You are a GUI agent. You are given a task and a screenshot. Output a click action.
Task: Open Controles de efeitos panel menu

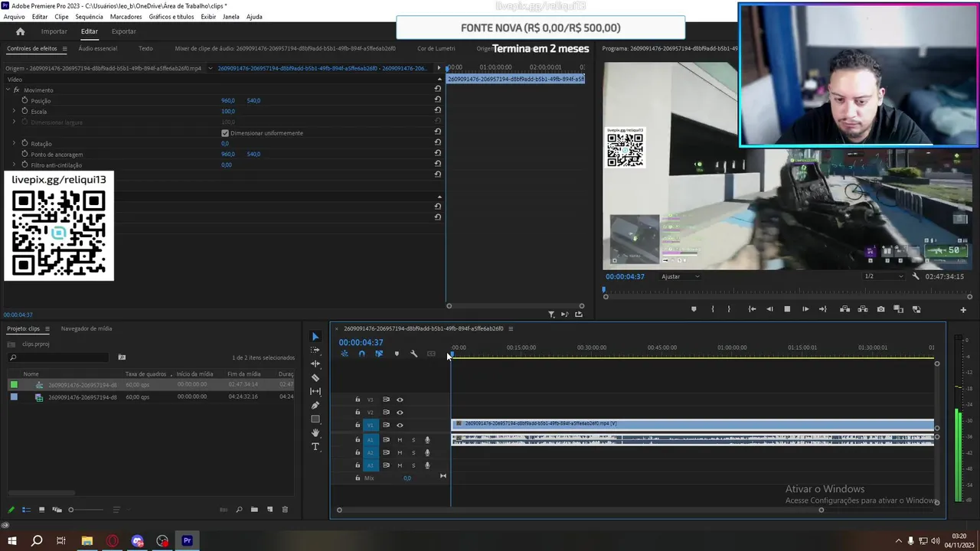coord(64,48)
